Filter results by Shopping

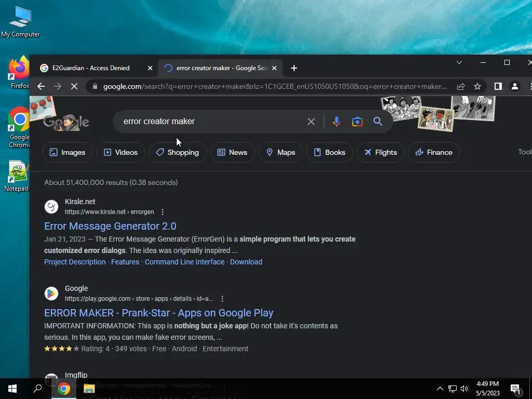coord(178,152)
